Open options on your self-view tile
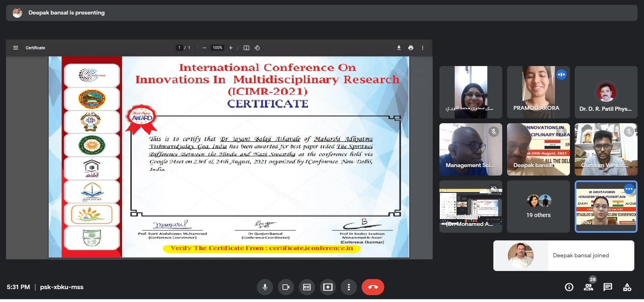The image size is (644, 302). [x=629, y=189]
